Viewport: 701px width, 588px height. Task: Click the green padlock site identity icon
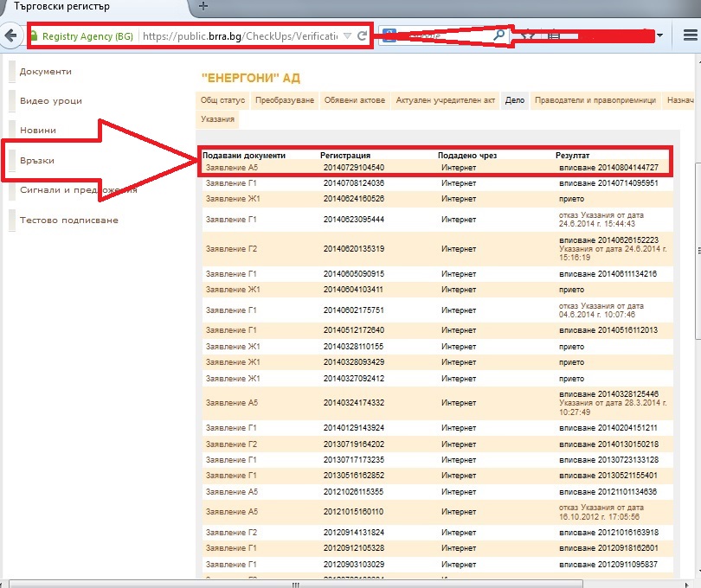[35, 36]
